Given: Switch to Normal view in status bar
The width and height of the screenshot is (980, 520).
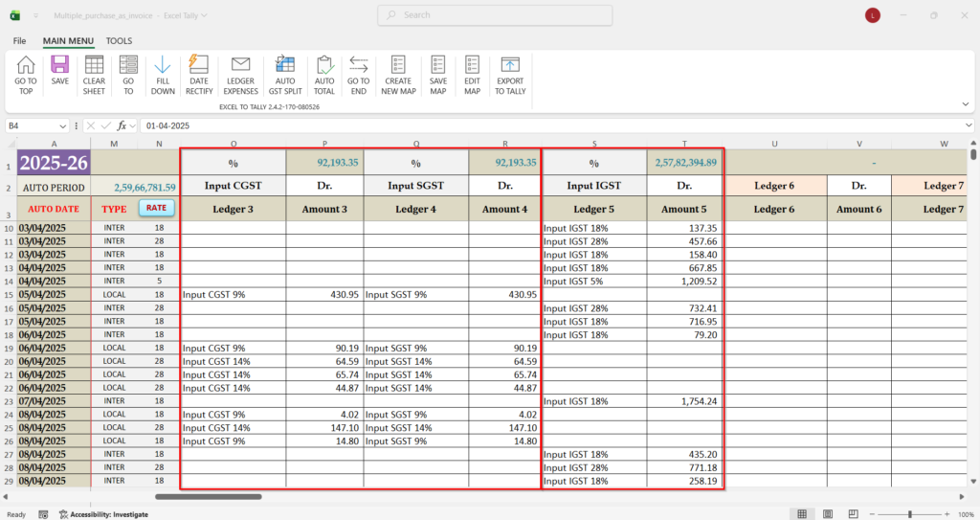Looking at the screenshot, I should [x=802, y=514].
